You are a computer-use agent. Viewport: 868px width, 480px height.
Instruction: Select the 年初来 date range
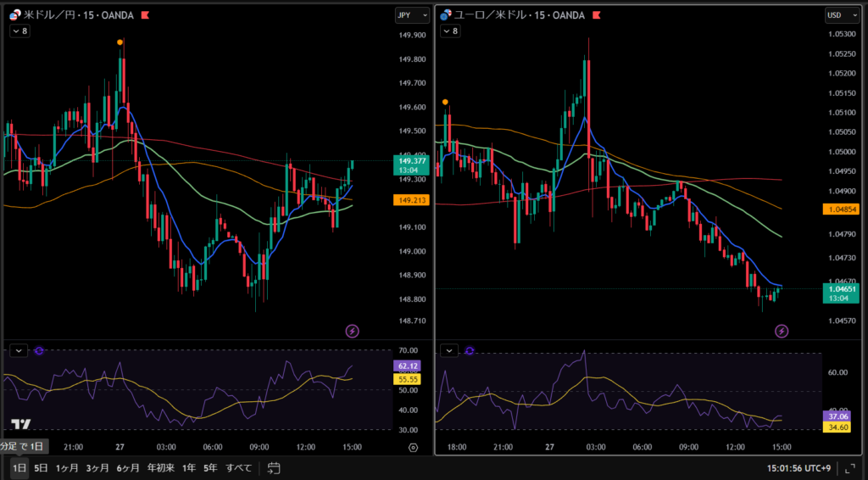(160, 467)
